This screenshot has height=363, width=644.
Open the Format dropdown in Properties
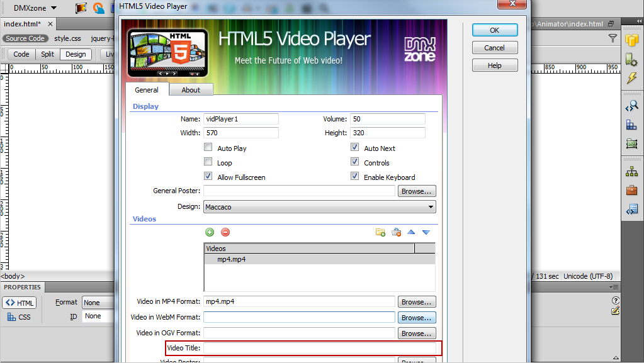tap(98, 303)
